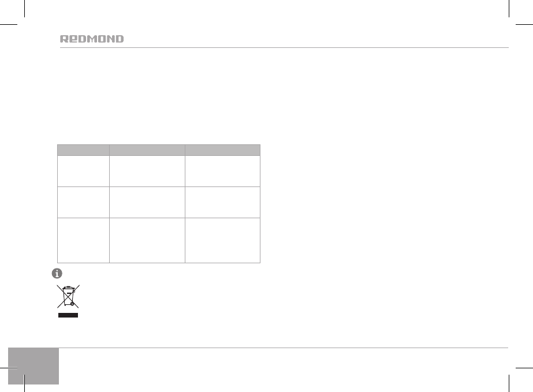Click the first-row cell in the middle column

point(147,170)
